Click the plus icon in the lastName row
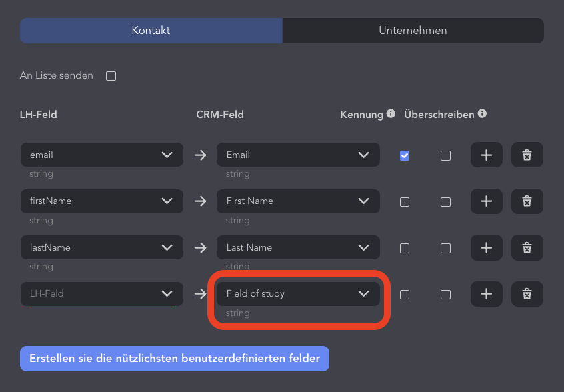Viewport: 564px width, 392px height. (486, 248)
